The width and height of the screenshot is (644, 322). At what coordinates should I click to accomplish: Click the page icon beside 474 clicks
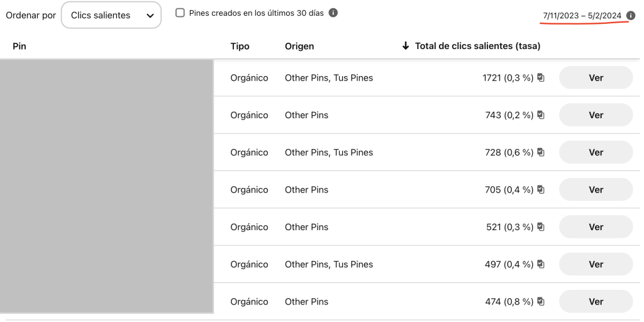coord(541,302)
